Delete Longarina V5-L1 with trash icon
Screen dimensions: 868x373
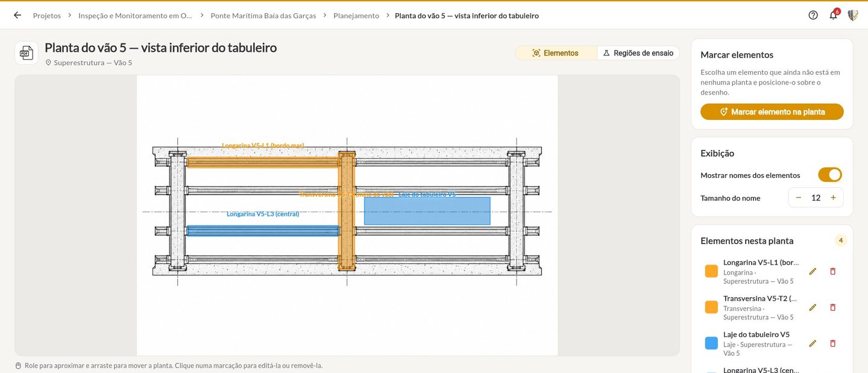coord(833,271)
